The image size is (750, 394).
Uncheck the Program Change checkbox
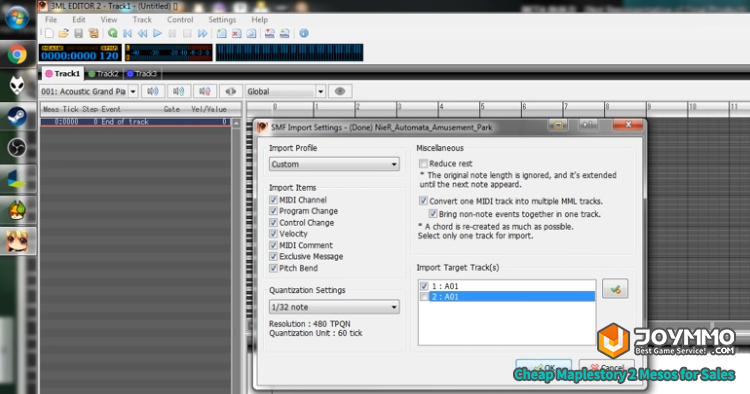273,211
